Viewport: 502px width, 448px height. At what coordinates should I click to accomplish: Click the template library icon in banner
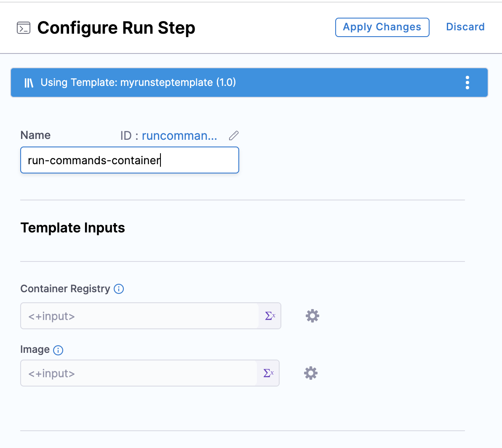pos(29,83)
